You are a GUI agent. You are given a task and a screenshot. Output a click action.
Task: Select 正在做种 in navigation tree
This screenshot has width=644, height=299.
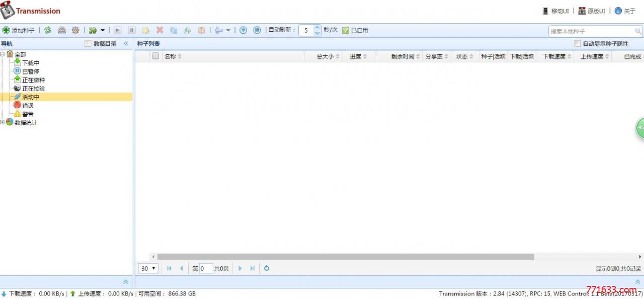coord(33,80)
